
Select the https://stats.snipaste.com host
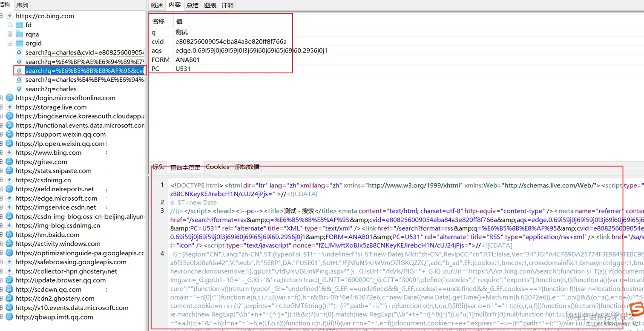tap(54, 171)
